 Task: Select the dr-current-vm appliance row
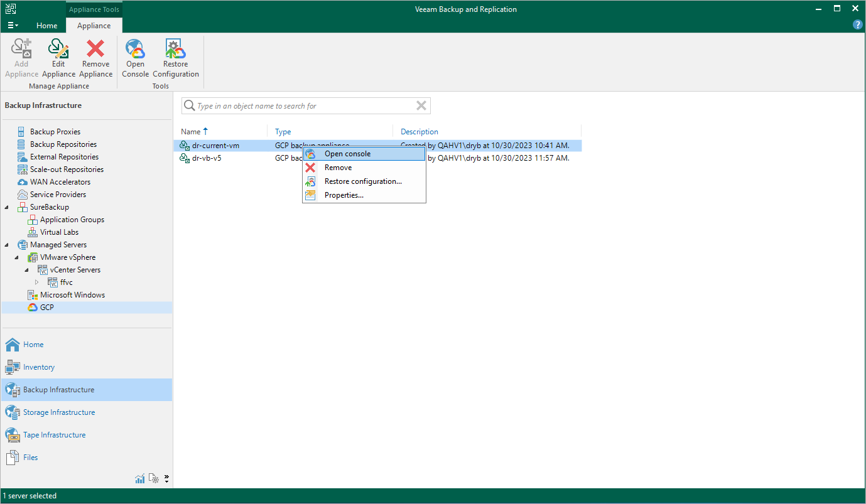[x=377, y=146]
